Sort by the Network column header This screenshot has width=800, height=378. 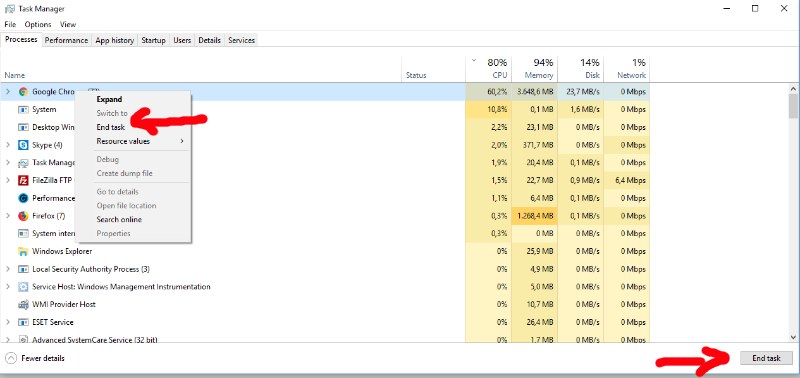pyautogui.click(x=626, y=69)
